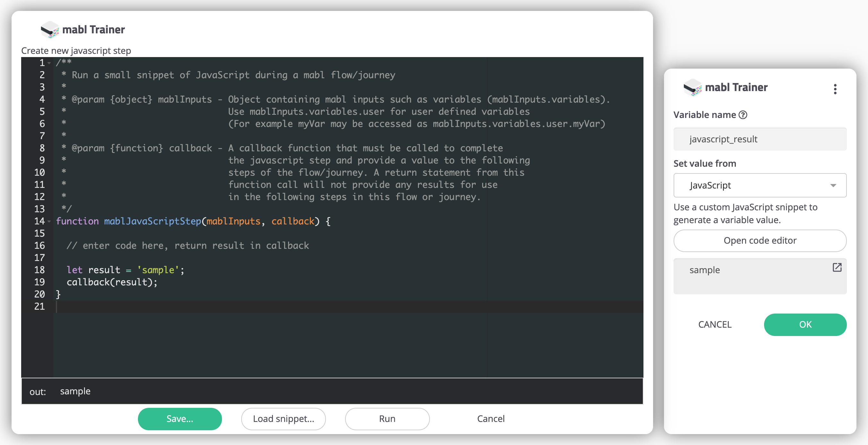Cancel the code editor dialog
This screenshot has height=445, width=868.
pos(490,419)
